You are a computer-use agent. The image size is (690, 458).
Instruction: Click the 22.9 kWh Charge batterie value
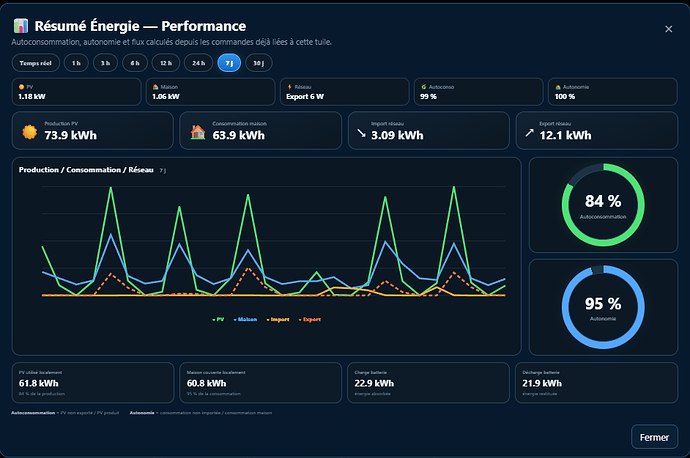374,384
